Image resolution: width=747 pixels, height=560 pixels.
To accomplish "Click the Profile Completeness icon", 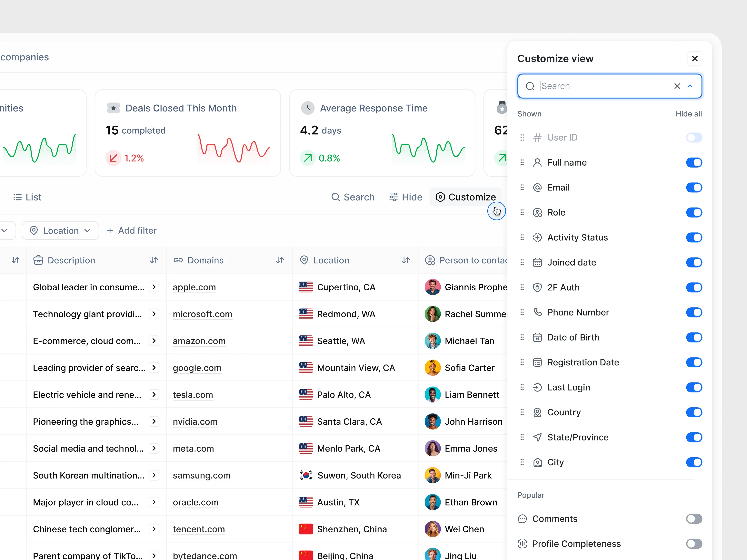I will pos(523,544).
